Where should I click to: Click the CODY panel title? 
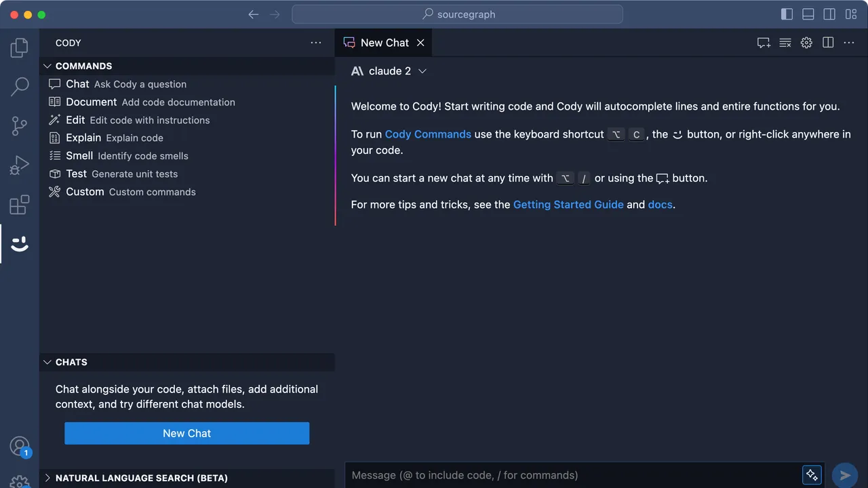68,43
